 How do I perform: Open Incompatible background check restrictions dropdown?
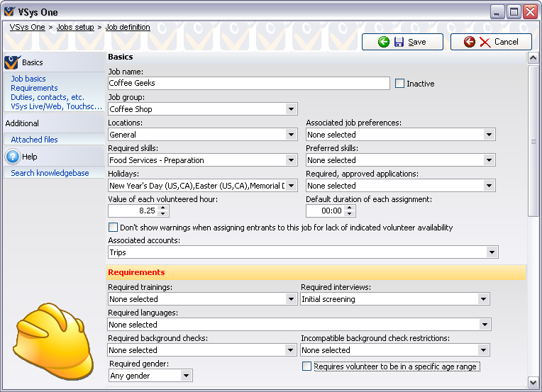tap(483, 350)
